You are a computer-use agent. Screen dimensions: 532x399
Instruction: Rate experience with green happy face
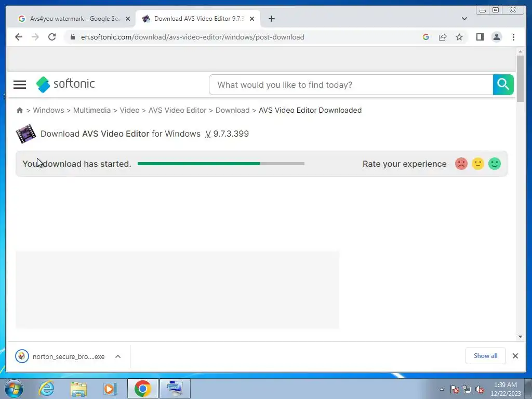(495, 164)
